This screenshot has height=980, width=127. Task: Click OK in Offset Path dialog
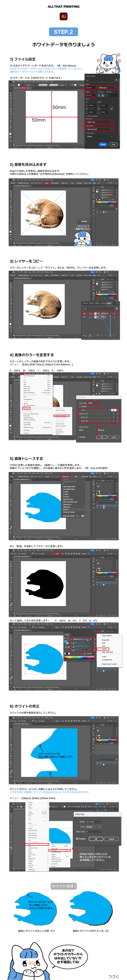[96, 839]
